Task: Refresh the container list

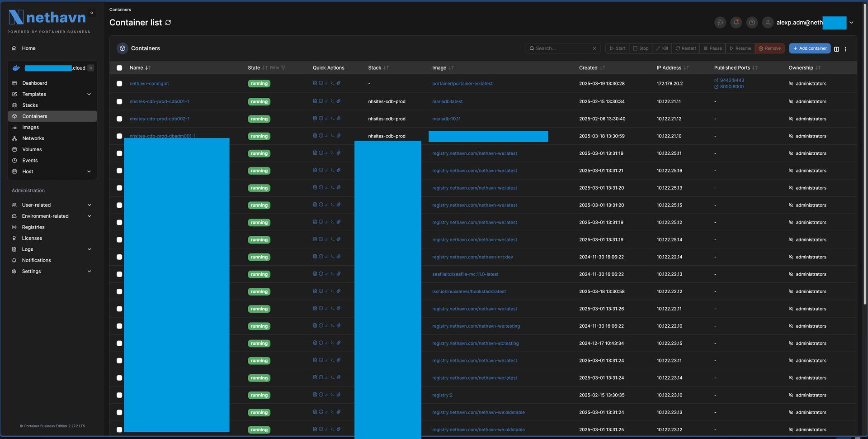Action: pyautogui.click(x=168, y=23)
